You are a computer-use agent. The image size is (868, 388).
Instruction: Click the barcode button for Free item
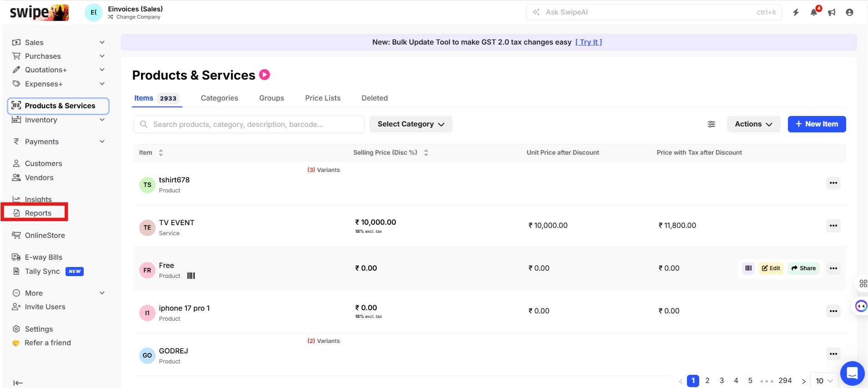(x=748, y=268)
